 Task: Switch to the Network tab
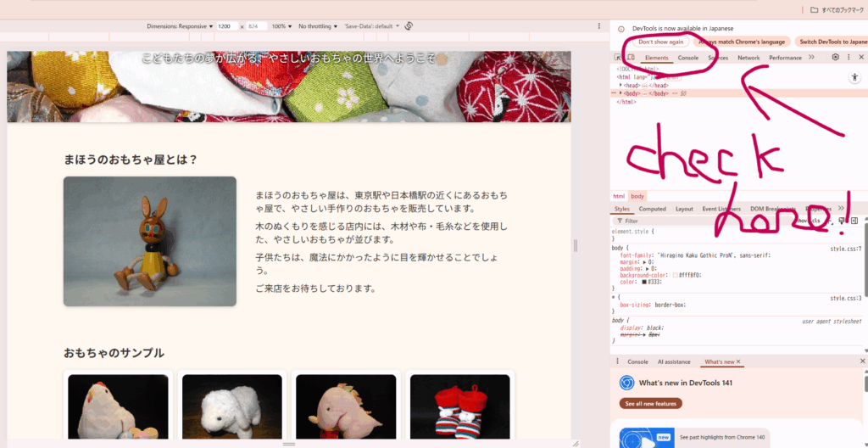click(x=748, y=58)
